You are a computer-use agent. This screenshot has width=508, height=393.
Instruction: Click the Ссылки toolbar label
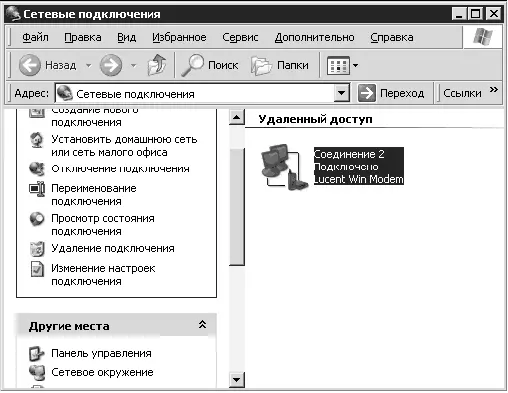(x=462, y=93)
